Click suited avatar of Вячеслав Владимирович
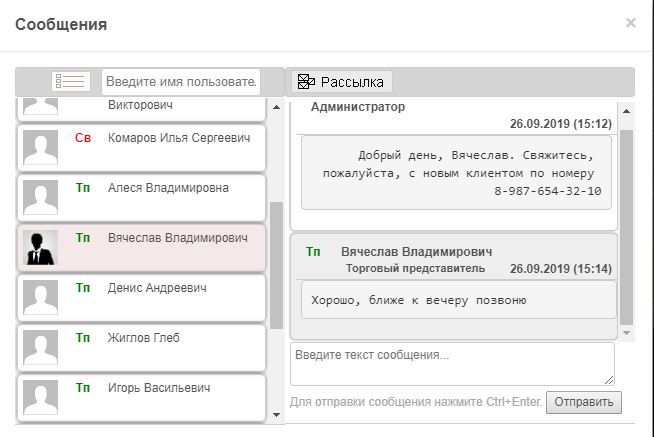Image resolution: width=654 pixels, height=437 pixels. (40, 248)
